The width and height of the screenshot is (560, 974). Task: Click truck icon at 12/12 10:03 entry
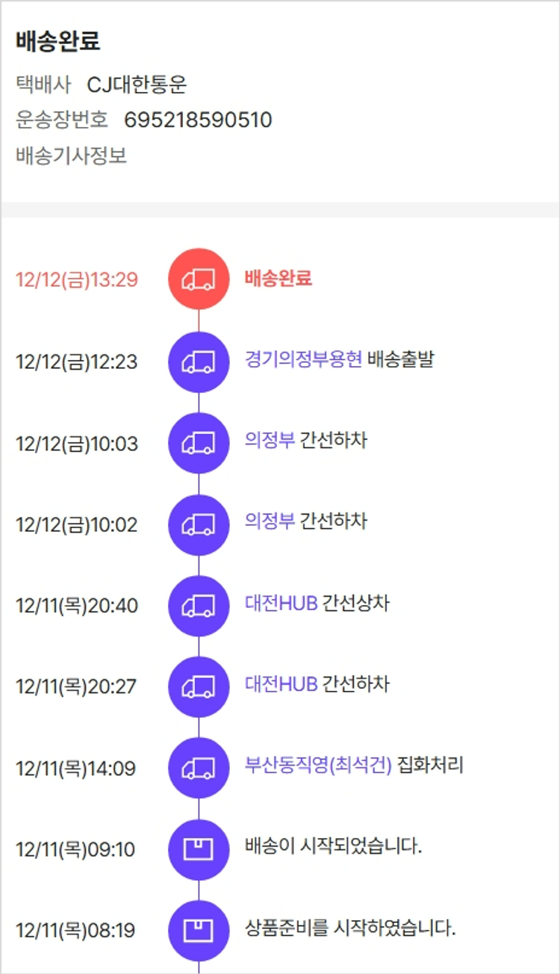(199, 443)
